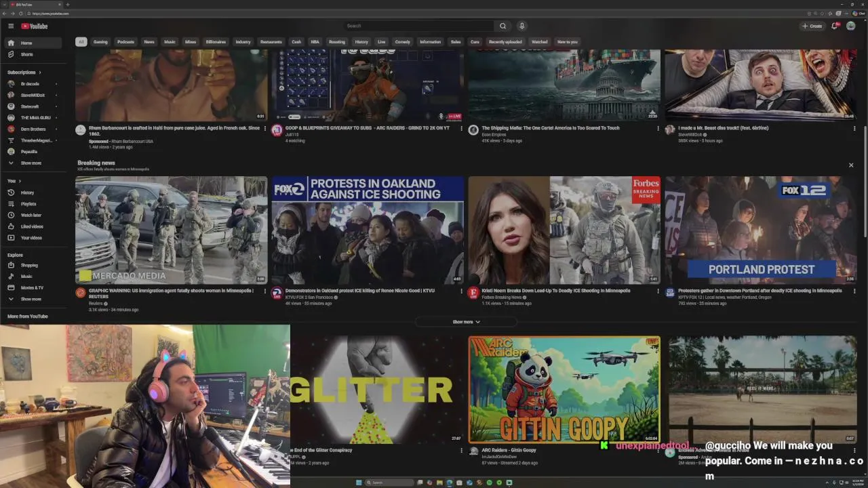Open THE MMA GURU subscription
Image resolution: width=868 pixels, height=488 pixels.
coord(34,118)
